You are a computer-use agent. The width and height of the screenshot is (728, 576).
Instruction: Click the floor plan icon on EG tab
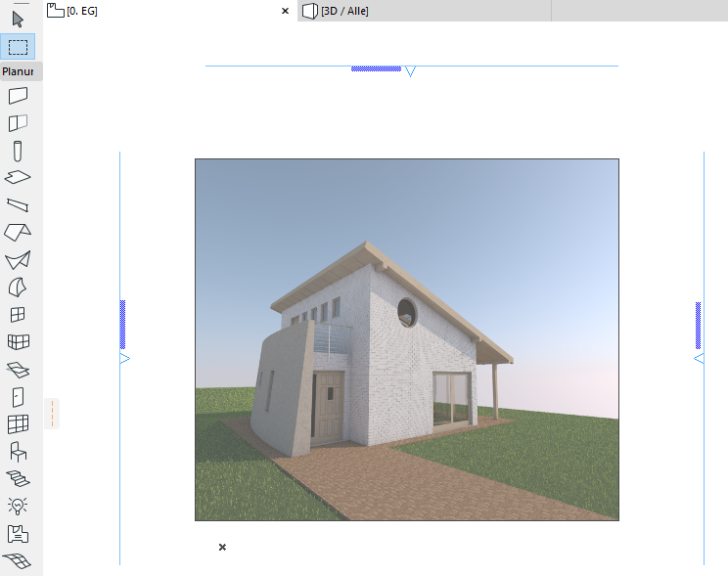tap(55, 10)
